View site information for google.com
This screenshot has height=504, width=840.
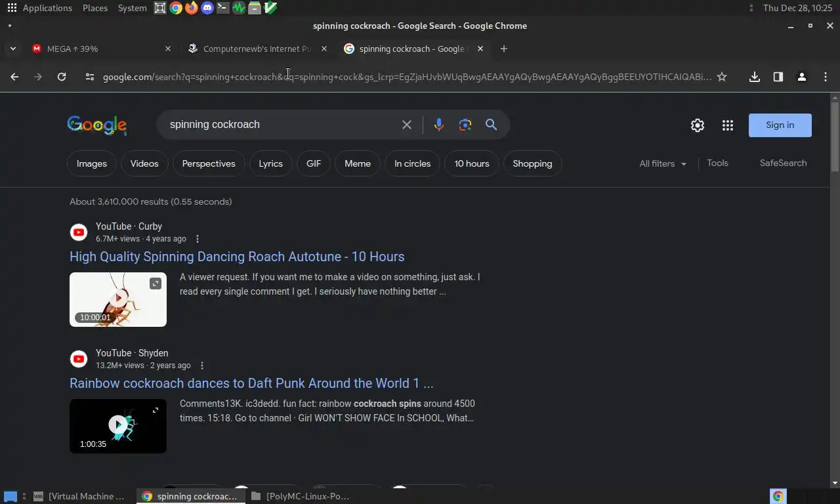[90, 77]
